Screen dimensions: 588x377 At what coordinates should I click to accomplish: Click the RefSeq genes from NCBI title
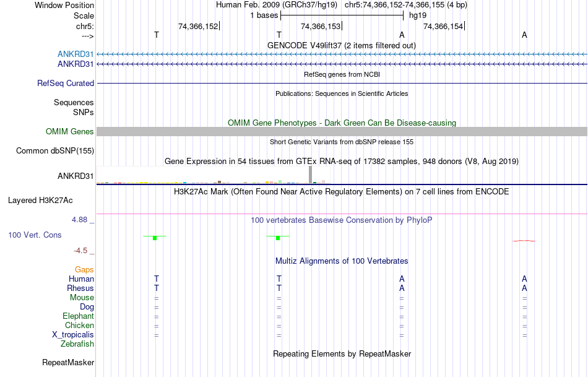[342, 74]
